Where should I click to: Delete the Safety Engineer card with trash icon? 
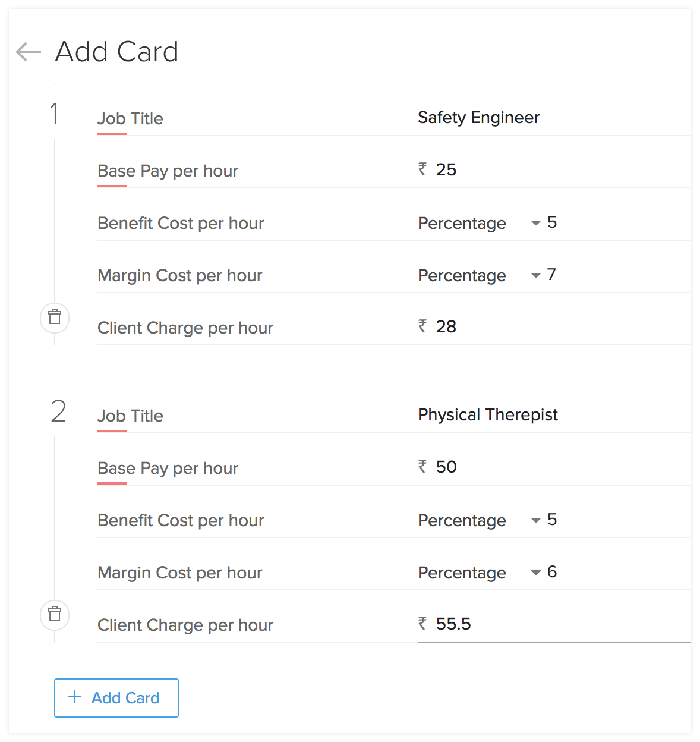[x=55, y=317]
